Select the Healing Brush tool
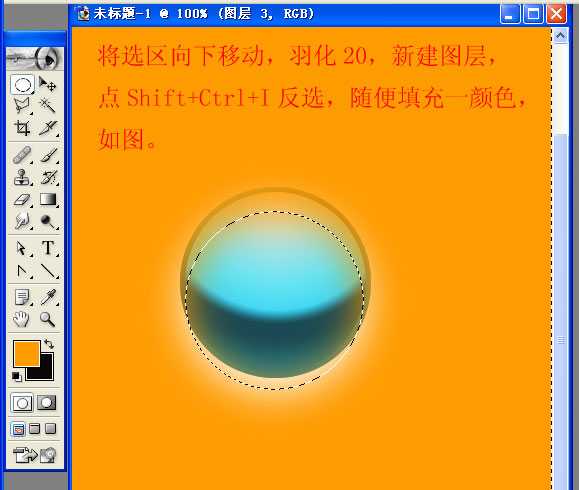The image size is (579, 490). click(22, 155)
